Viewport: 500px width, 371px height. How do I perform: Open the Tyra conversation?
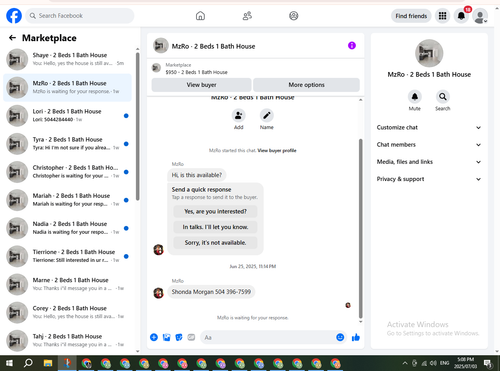68,144
